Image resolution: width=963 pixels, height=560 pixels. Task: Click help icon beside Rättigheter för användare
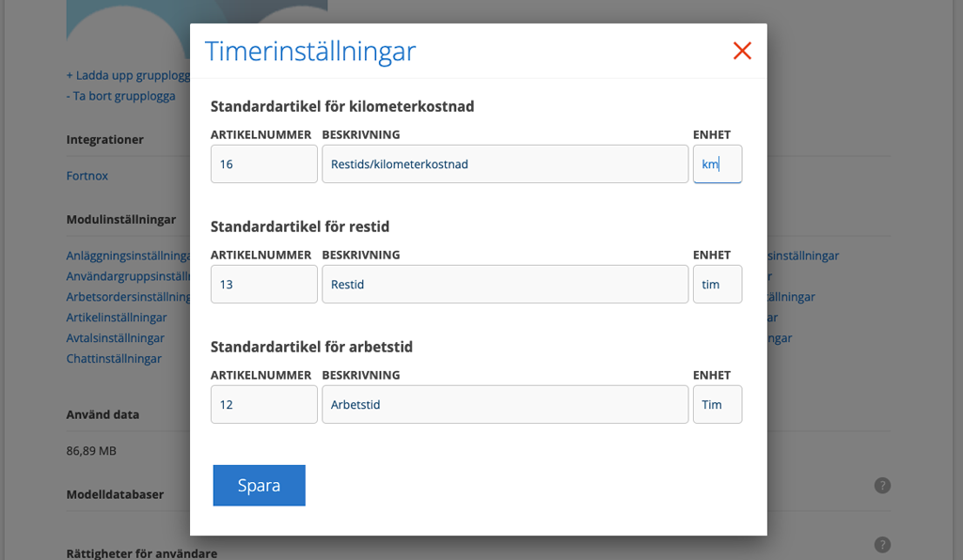tap(882, 545)
